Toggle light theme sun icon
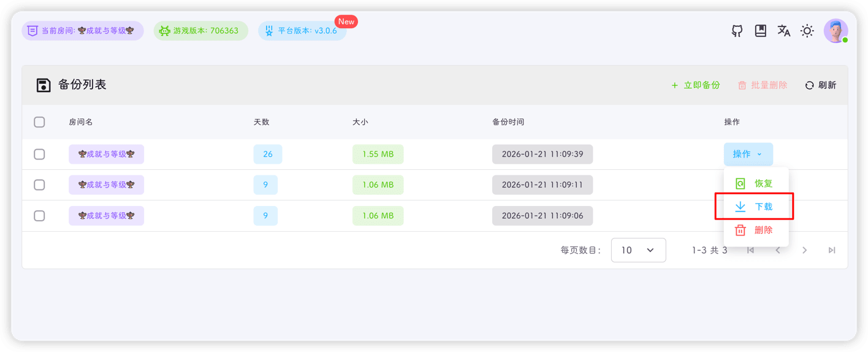The height and width of the screenshot is (352, 868). tap(807, 31)
